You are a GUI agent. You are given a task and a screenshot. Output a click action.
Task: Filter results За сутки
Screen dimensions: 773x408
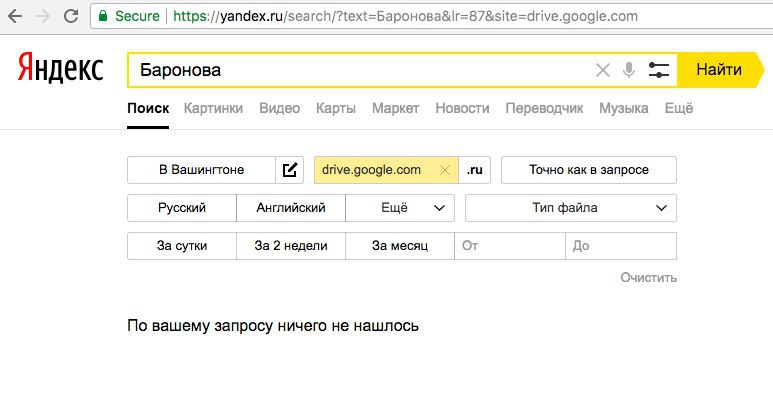coord(182,246)
